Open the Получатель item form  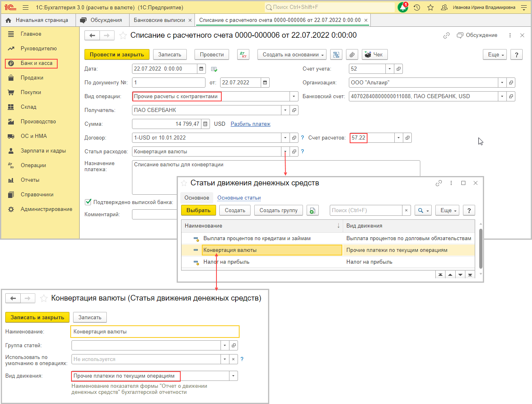pyautogui.click(x=294, y=110)
